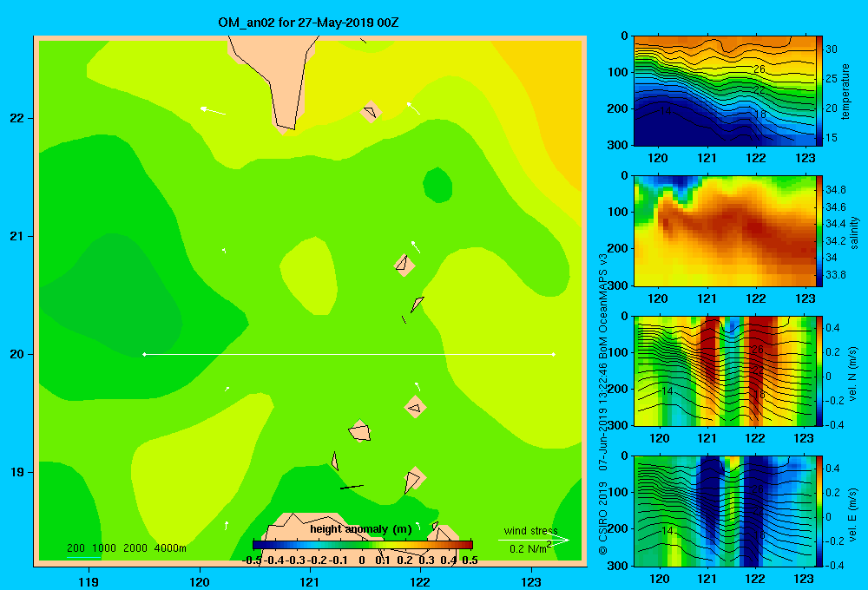Click the vel. E color scale bar
Screen dimensions: 868x590
[x=819, y=511]
